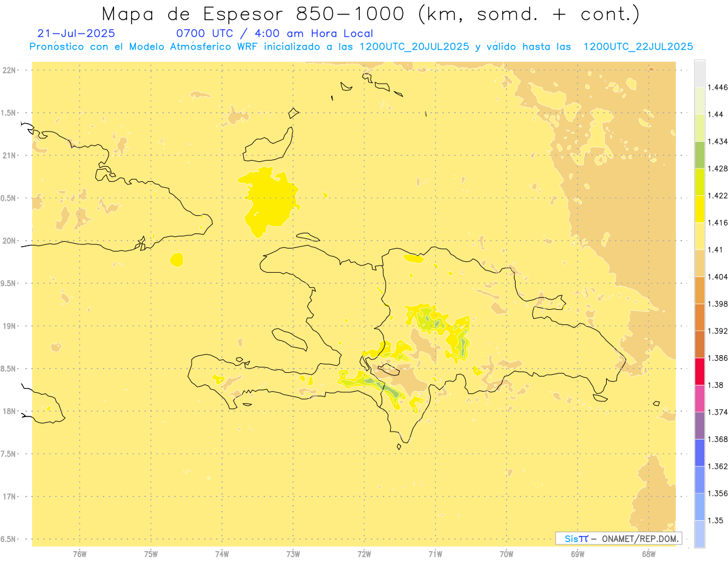Click the color bar value "1.35"
728x562 pixels.
coord(716,520)
